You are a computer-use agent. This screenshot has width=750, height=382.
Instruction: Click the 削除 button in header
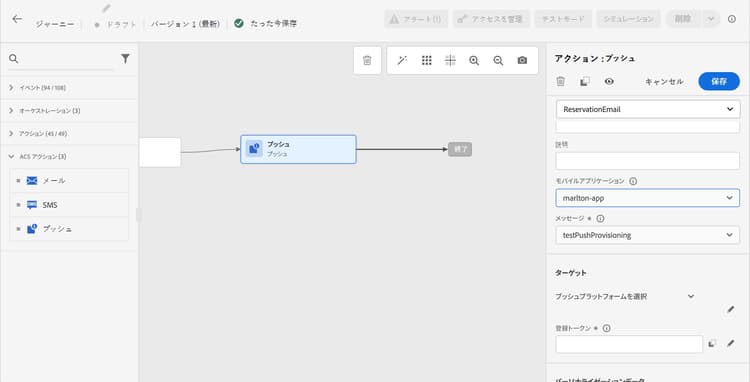[684, 19]
